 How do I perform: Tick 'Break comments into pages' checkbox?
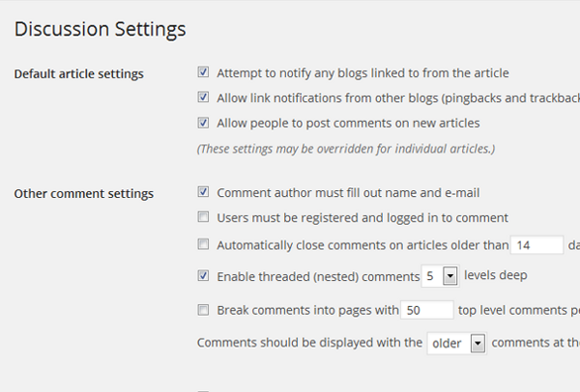[203, 310]
